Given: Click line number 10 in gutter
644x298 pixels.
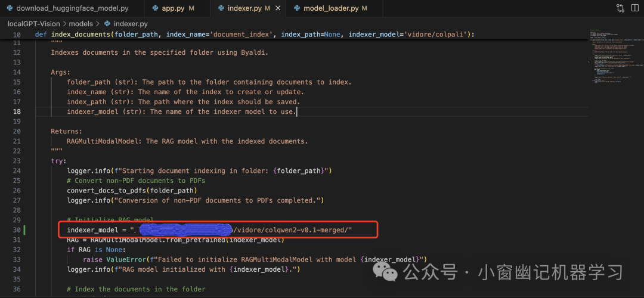Looking at the screenshot, I should coord(16,35).
